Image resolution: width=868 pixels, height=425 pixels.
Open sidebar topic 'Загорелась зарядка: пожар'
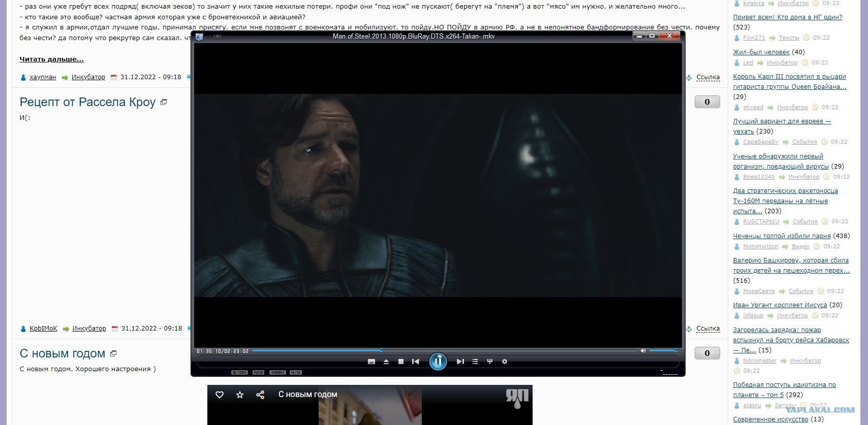[x=791, y=340]
